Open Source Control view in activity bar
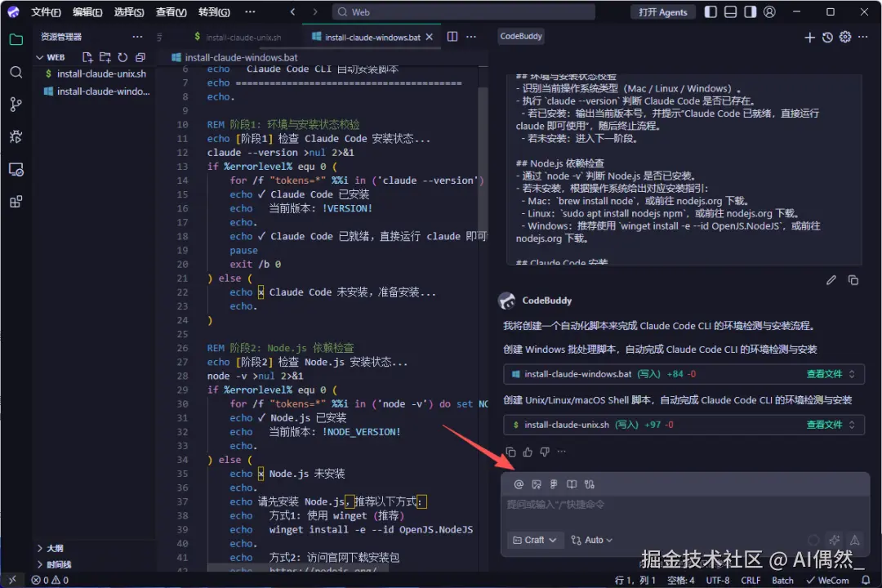882x588 pixels. (x=16, y=104)
